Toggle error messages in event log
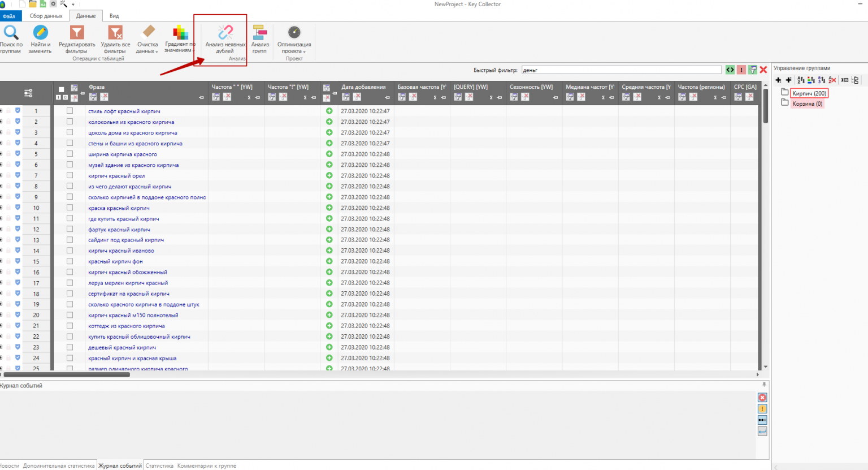The image size is (868, 470). [762, 398]
